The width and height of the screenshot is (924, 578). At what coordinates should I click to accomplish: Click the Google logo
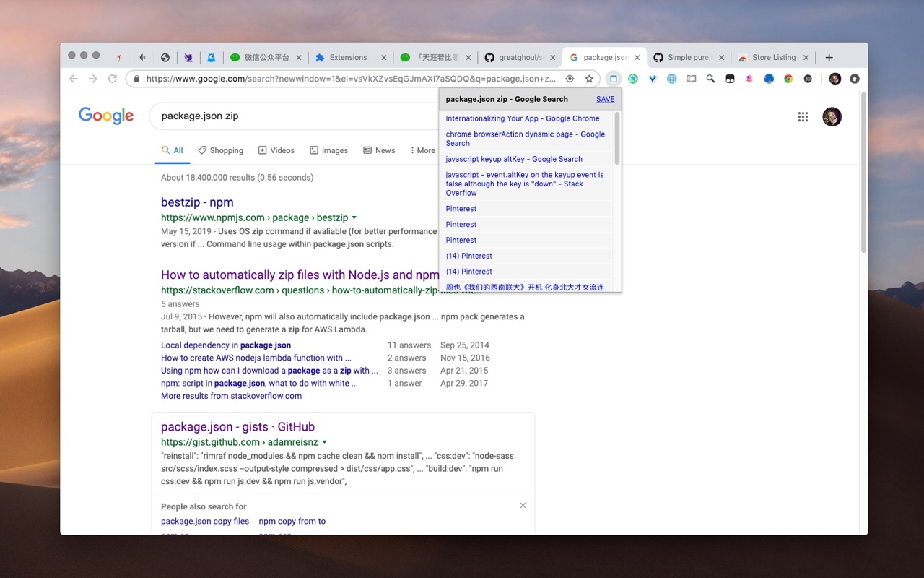[106, 116]
